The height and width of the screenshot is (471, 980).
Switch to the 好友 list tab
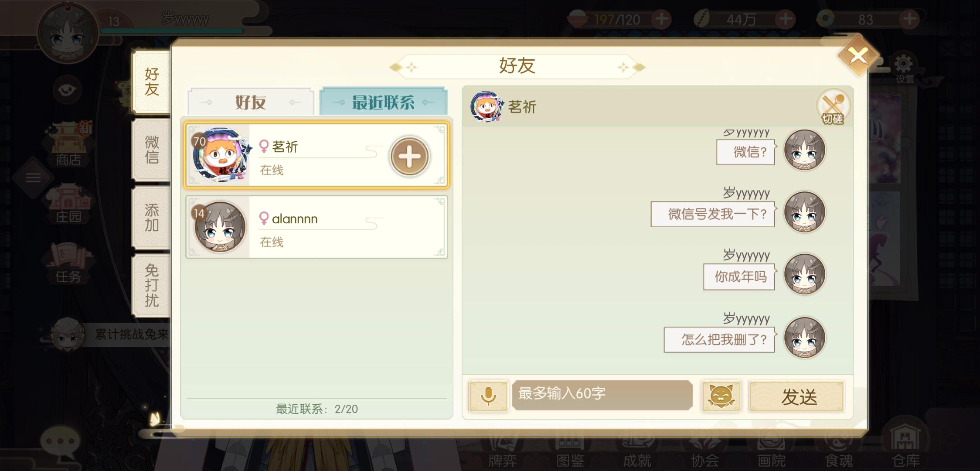251,102
